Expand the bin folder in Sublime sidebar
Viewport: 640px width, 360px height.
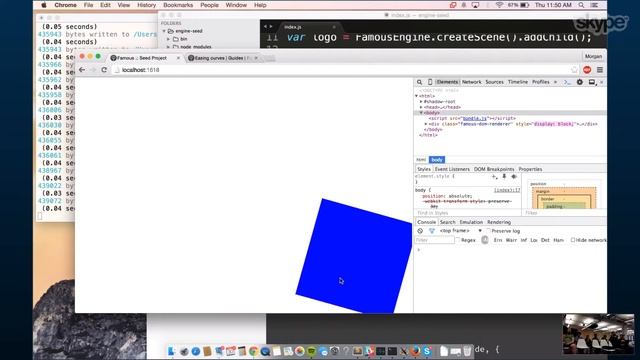click(169, 39)
